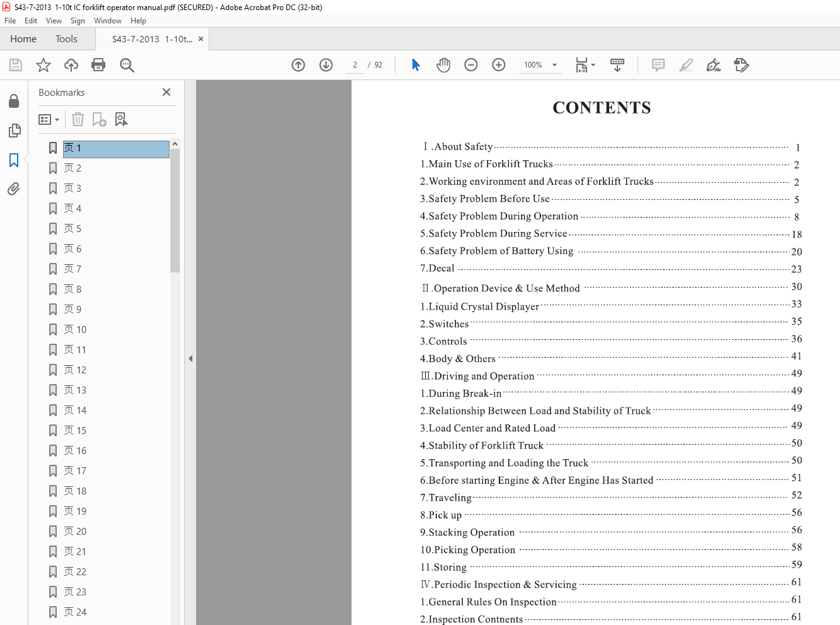Click the bookmarks panel scrollbar thumb
Screen dimensions: 840x625
[175, 211]
